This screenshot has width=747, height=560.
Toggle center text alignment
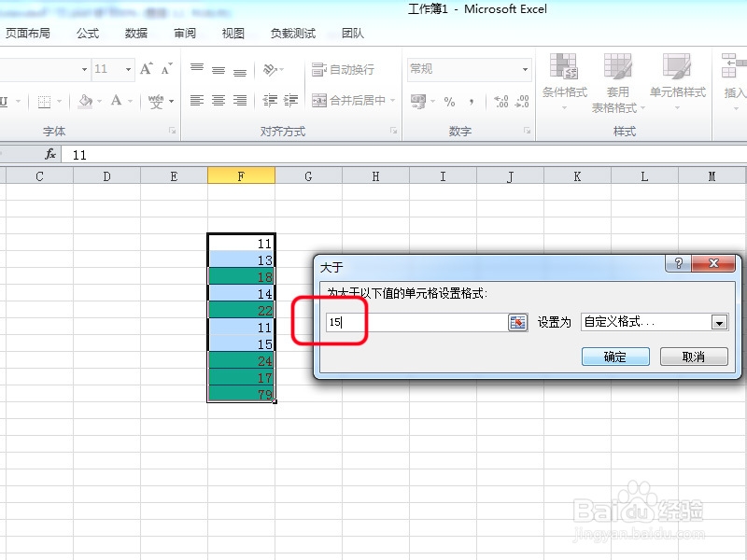pyautogui.click(x=217, y=100)
